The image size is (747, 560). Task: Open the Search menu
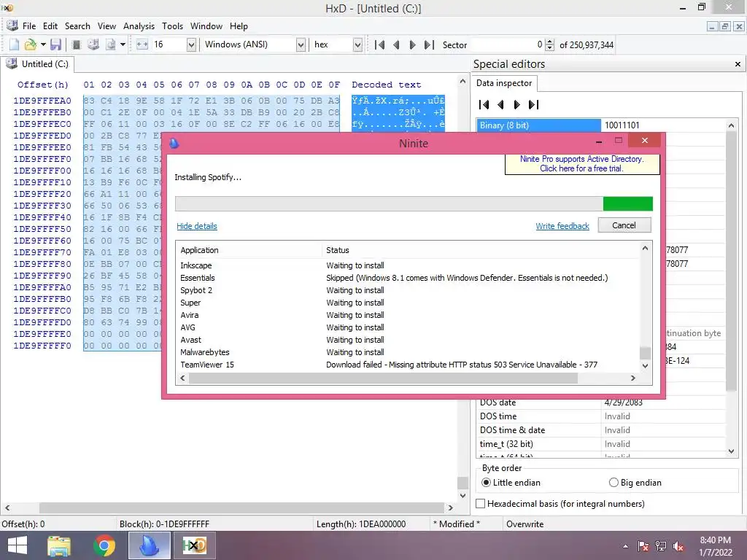point(77,26)
